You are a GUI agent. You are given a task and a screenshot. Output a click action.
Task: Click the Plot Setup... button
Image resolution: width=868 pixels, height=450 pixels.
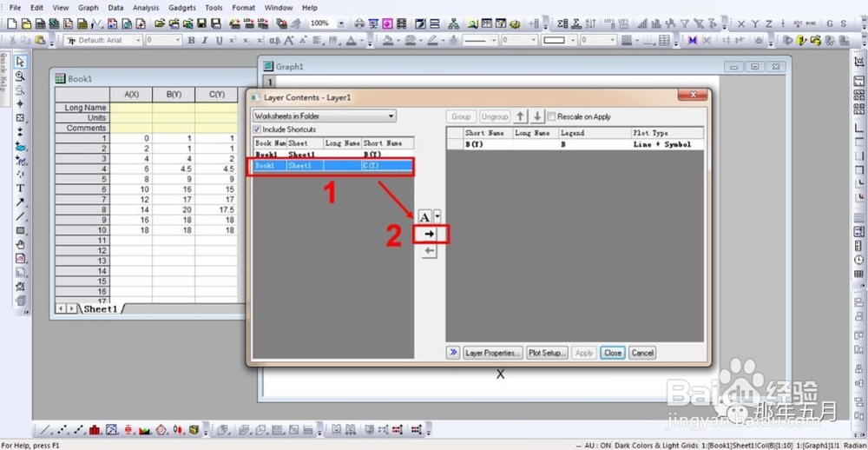(x=546, y=353)
